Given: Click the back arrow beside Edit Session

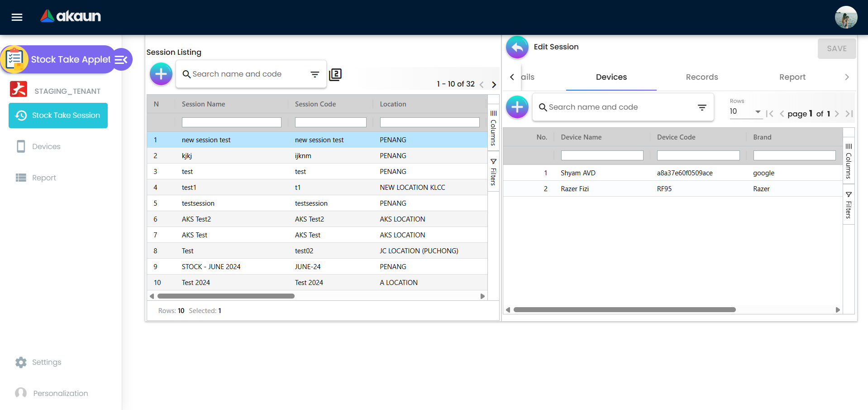Looking at the screenshot, I should [517, 47].
